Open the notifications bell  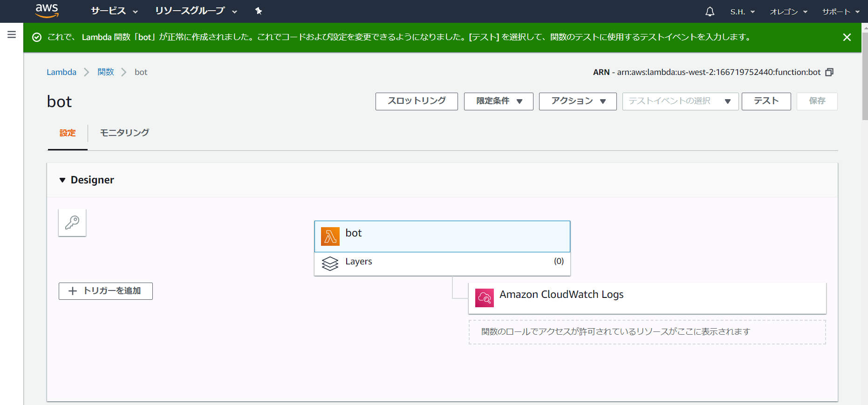tap(710, 12)
